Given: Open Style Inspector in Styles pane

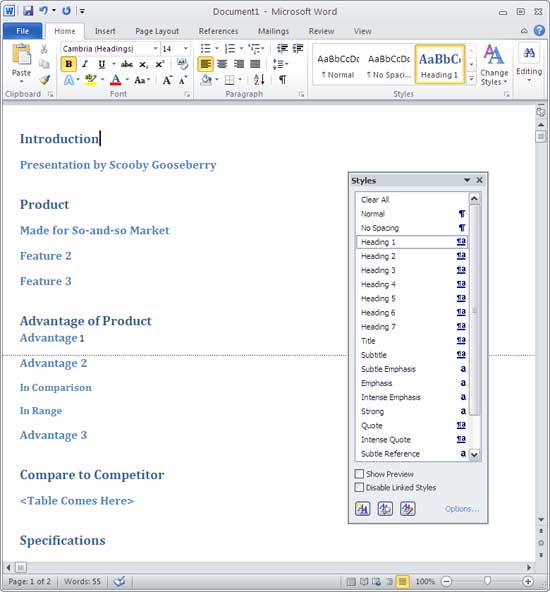Looking at the screenshot, I should [x=385, y=509].
